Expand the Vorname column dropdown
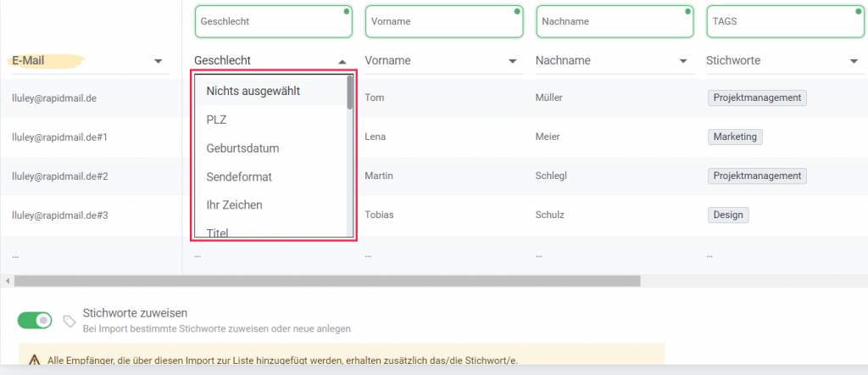This screenshot has height=375, width=868. 512,61
